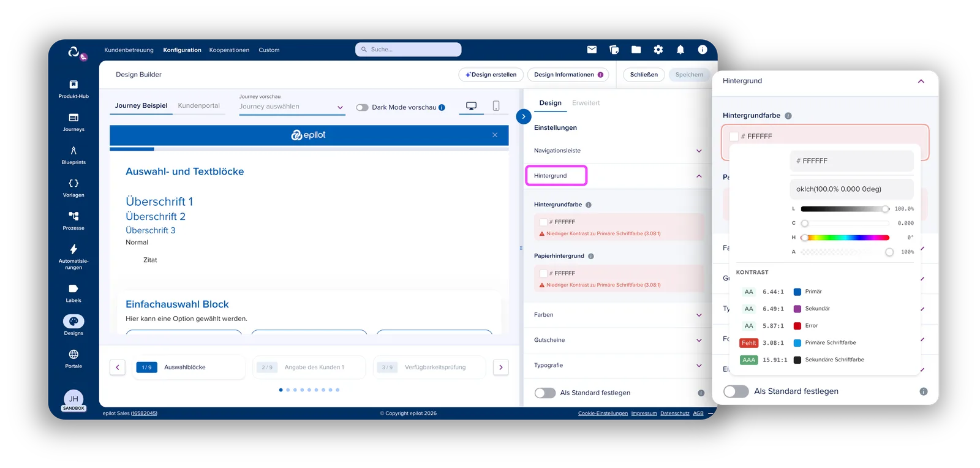Expand the Typografie section

pyautogui.click(x=617, y=365)
